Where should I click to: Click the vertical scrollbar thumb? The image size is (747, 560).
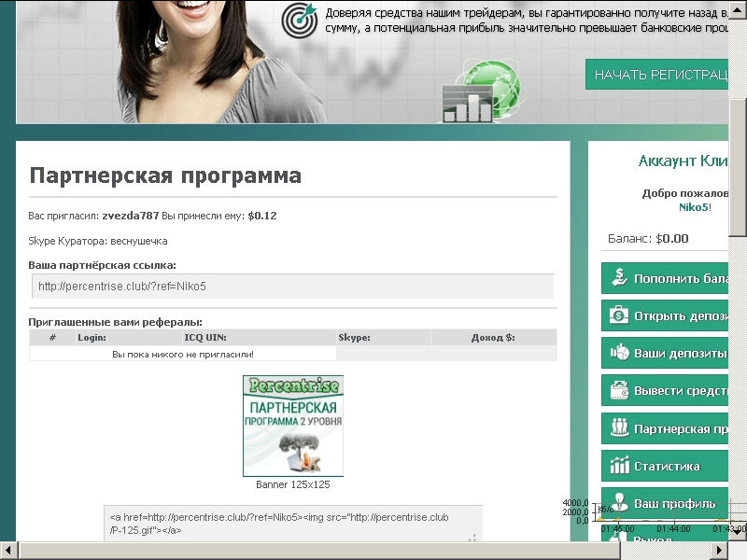point(738,167)
